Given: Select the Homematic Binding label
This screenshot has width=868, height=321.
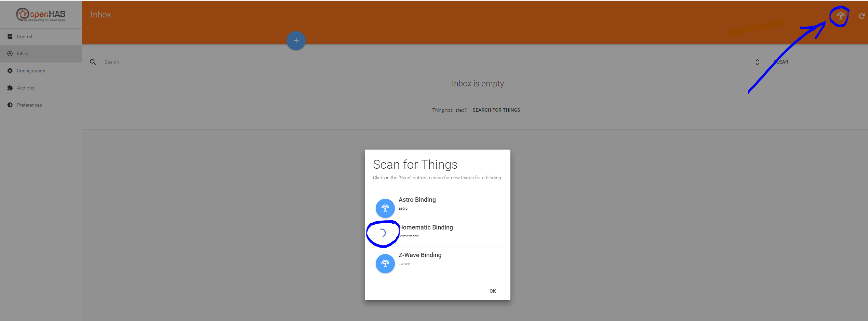Looking at the screenshot, I should pyautogui.click(x=426, y=227).
